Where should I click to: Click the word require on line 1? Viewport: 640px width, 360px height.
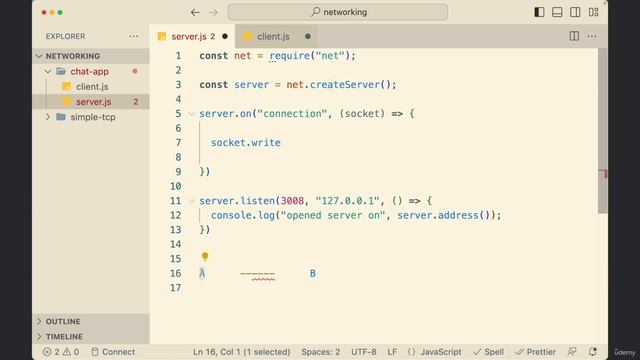289,56
